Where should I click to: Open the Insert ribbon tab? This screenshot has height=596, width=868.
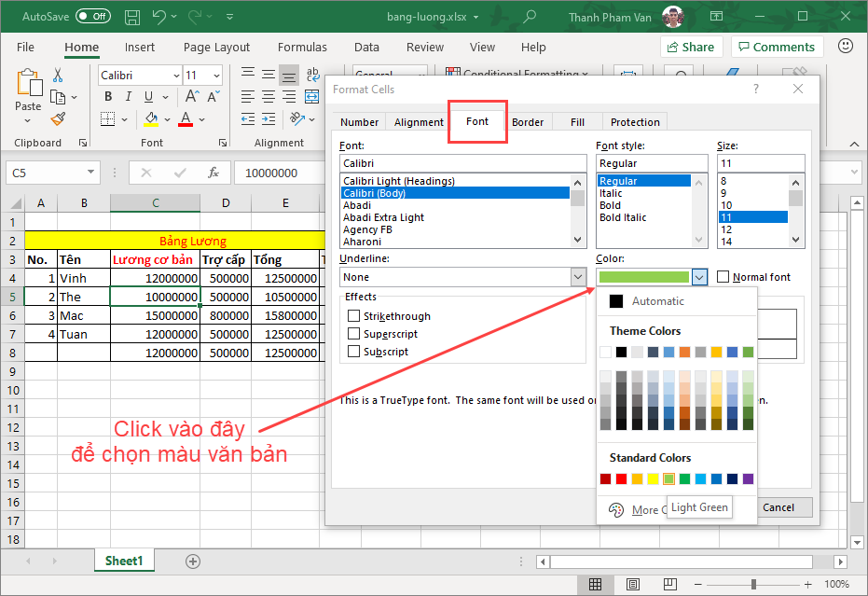140,47
